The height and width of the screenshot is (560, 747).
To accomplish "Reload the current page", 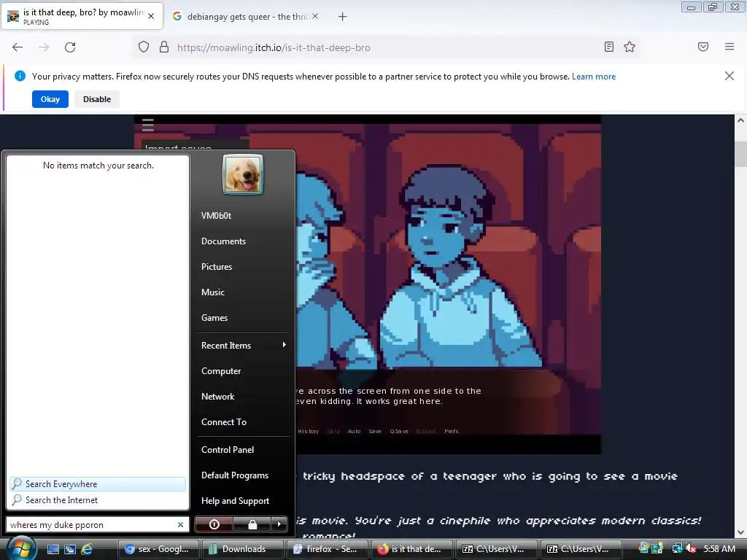I will 70,47.
